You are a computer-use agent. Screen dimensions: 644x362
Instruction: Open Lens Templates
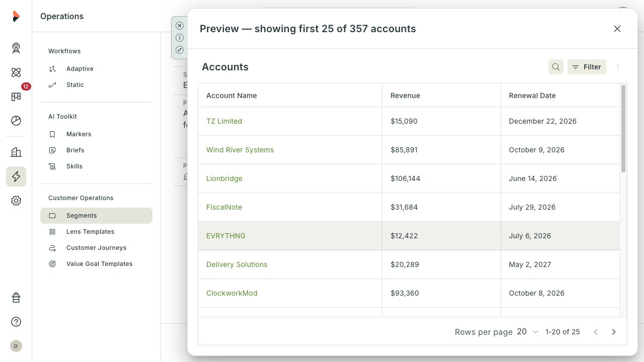coord(96,232)
